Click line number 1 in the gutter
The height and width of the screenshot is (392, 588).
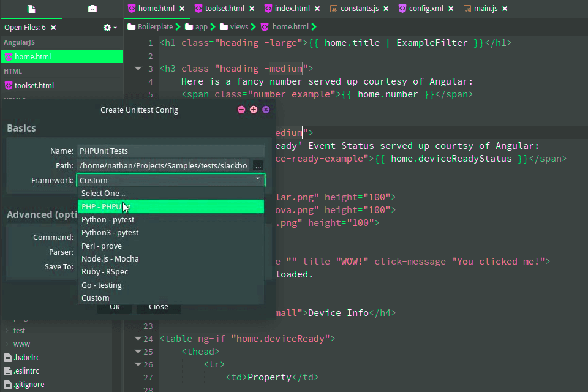(151, 43)
